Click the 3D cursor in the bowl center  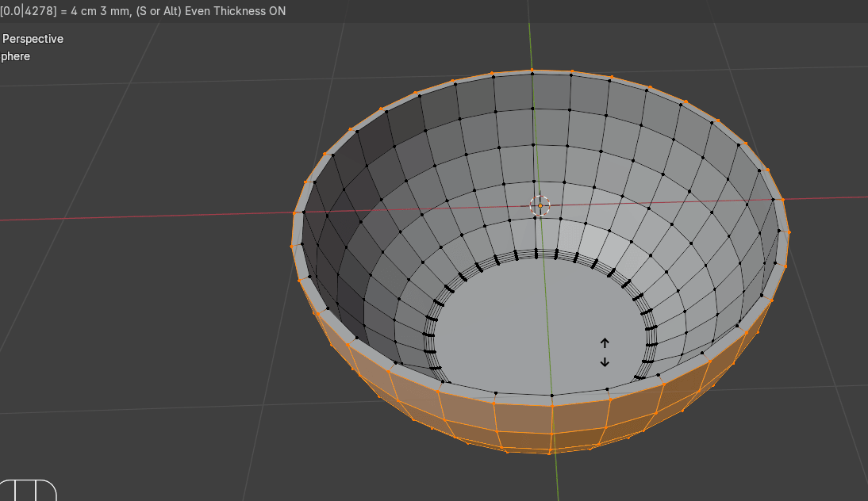[540, 205]
